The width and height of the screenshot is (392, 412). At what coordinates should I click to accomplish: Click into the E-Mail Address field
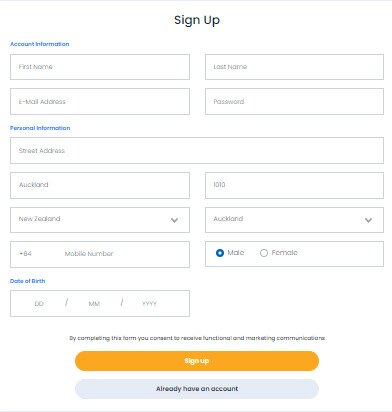point(100,101)
